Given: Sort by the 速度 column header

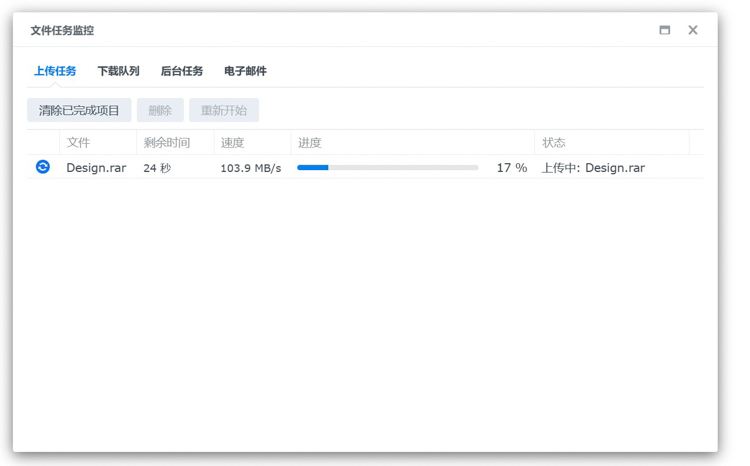Looking at the screenshot, I should click(253, 143).
